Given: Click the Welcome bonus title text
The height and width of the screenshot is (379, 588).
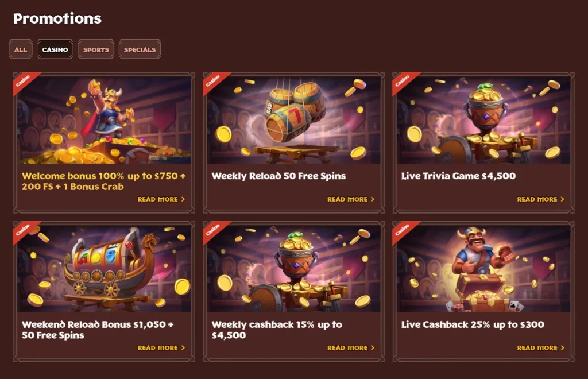Looking at the screenshot, I should (x=103, y=181).
